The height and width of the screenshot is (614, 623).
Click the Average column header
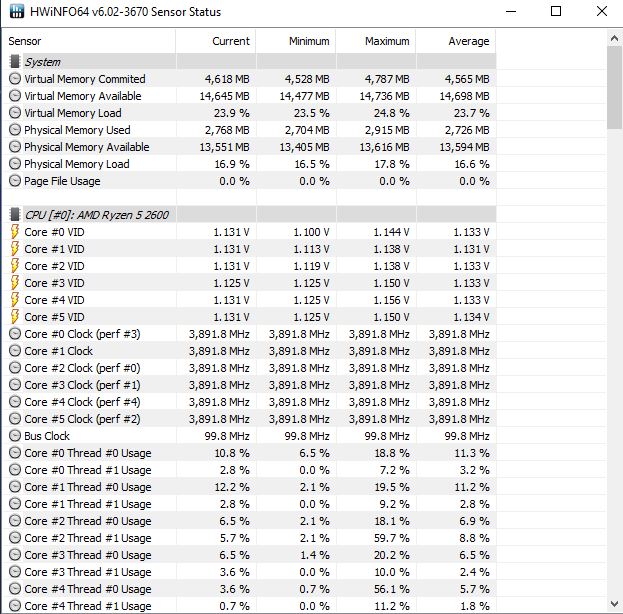coord(456,41)
